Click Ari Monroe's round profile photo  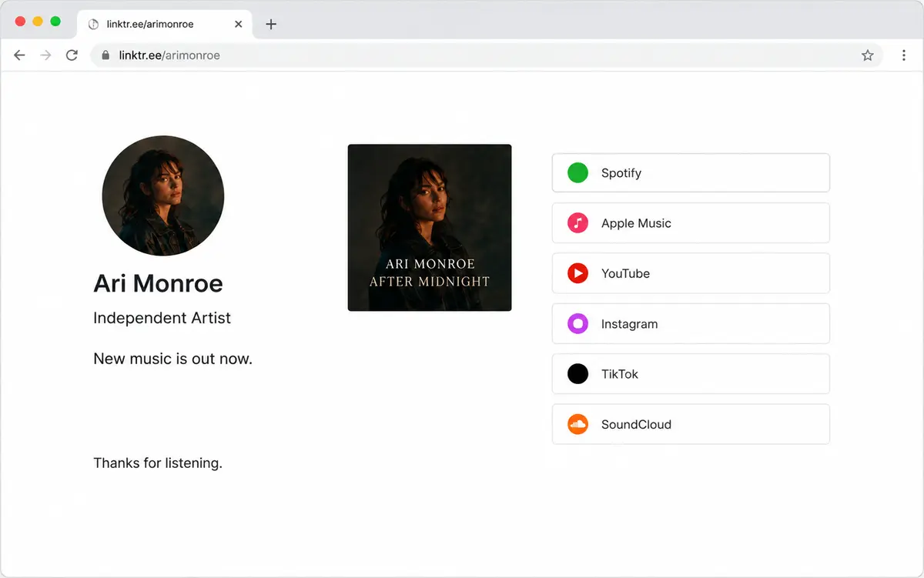click(163, 195)
